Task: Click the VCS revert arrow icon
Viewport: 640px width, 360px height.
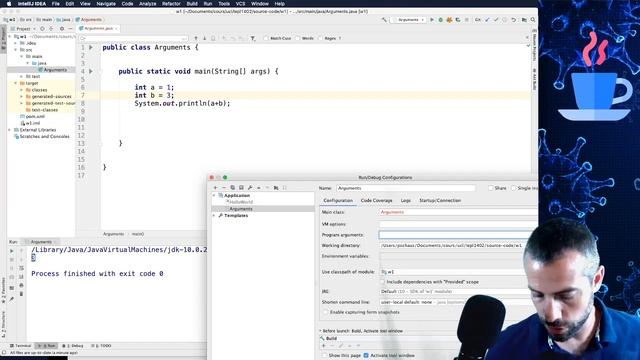Action: 514,20
